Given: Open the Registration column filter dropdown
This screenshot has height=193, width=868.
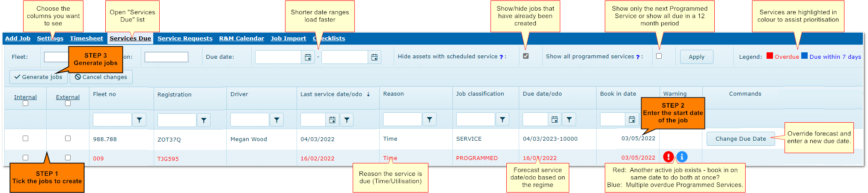Looking at the screenshot, I should tap(204, 121).
